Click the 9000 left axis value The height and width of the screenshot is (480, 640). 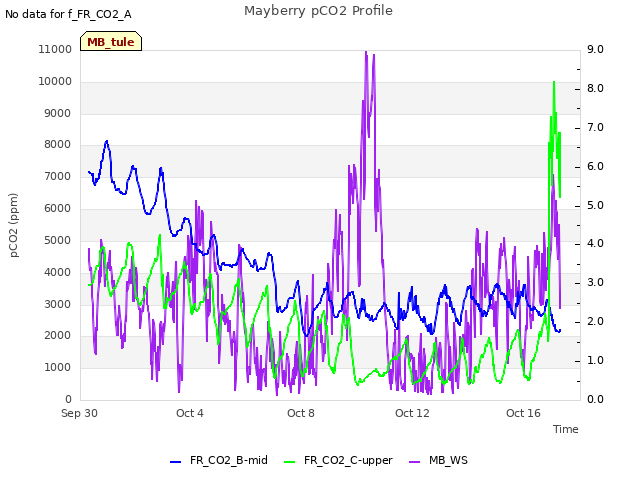[x=58, y=113]
